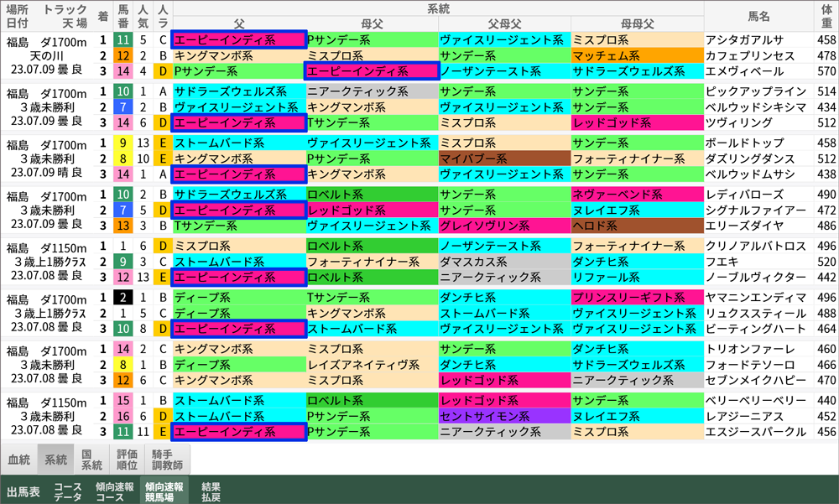Open 結果払戻 in the bottom menu

tap(211, 491)
